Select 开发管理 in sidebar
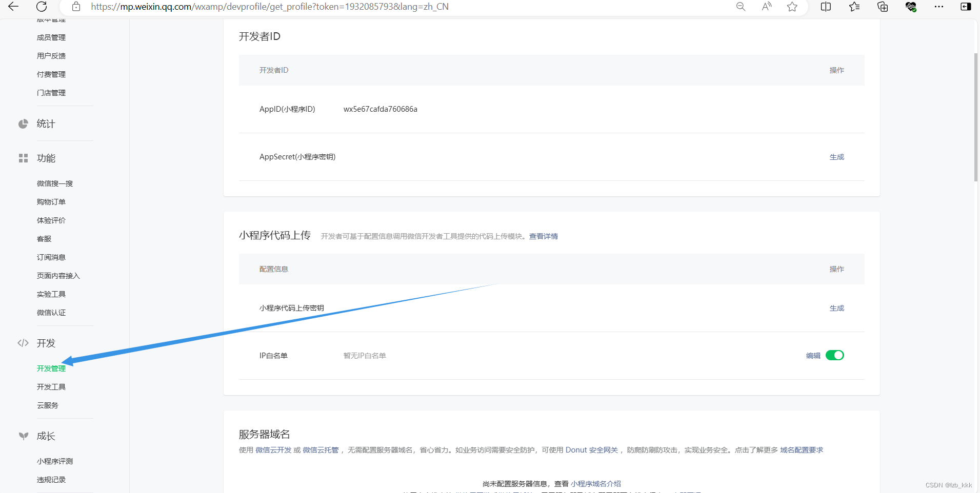The height and width of the screenshot is (493, 980). pyautogui.click(x=51, y=368)
